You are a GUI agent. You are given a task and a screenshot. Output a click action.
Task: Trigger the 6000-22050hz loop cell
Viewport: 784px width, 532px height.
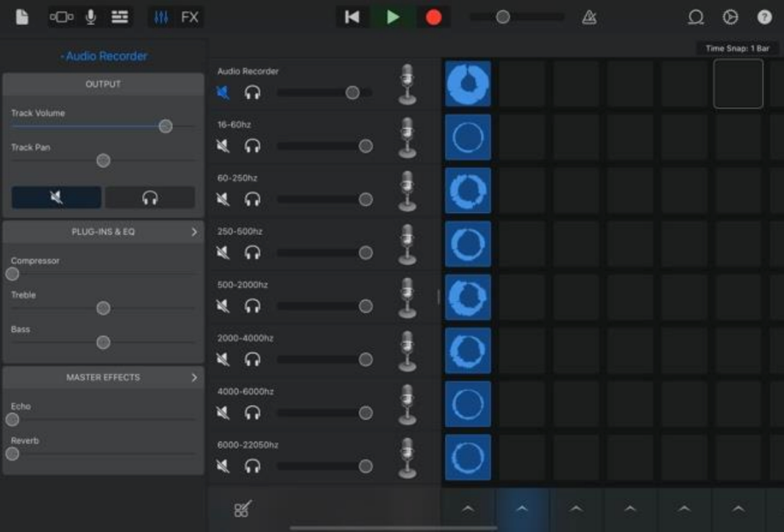[468, 457]
